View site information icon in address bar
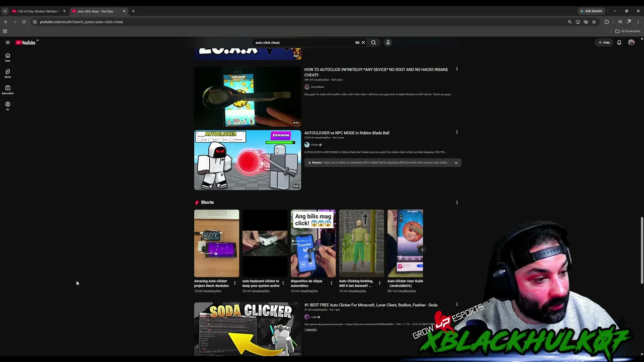 click(x=35, y=22)
